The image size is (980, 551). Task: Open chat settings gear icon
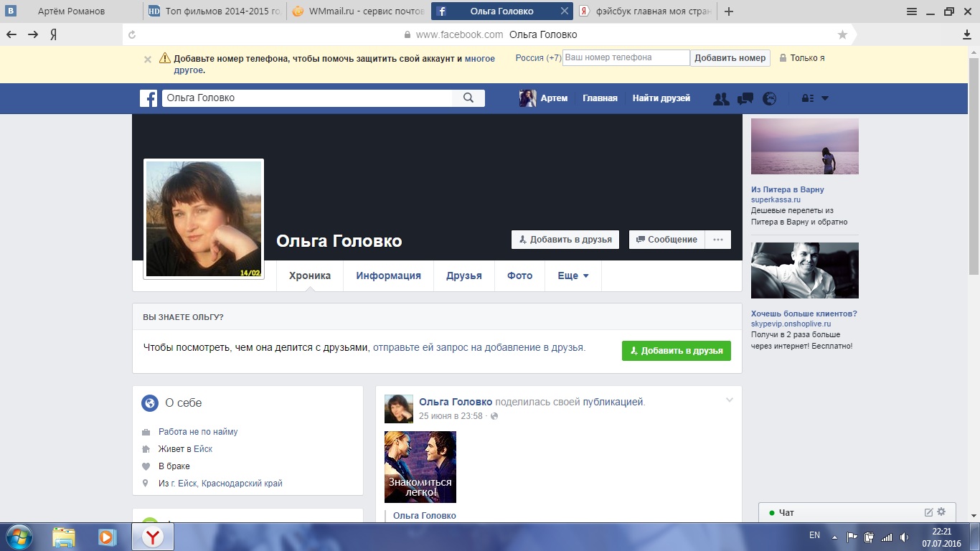(x=941, y=512)
